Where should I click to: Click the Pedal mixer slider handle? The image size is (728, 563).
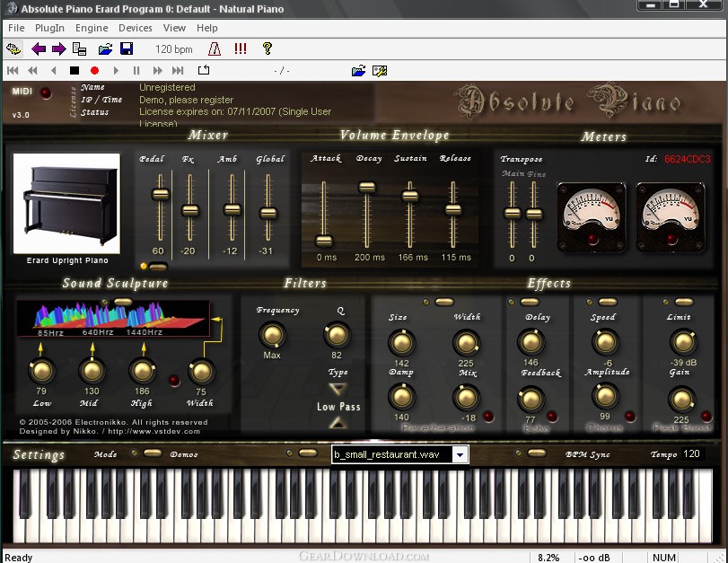coord(161,194)
